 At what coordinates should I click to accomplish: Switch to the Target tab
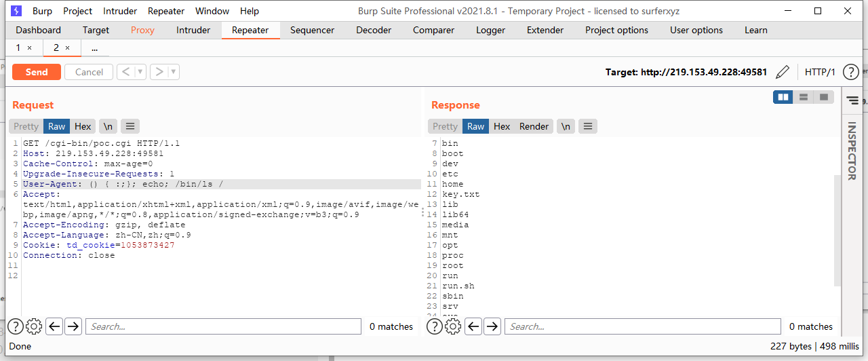tap(96, 30)
